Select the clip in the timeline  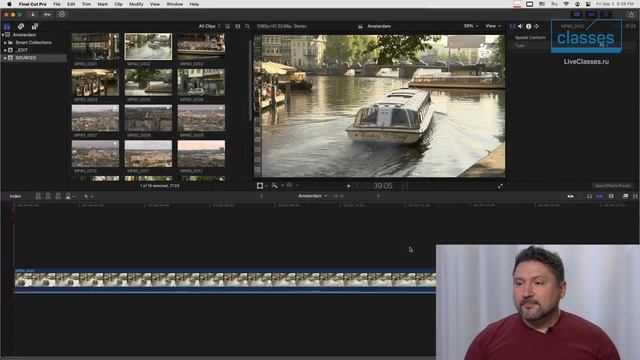[225, 280]
